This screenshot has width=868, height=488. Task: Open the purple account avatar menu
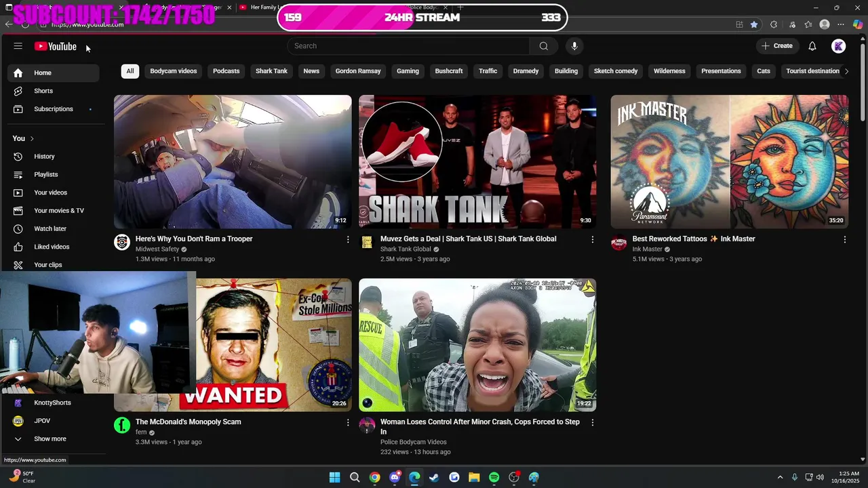pos(839,46)
